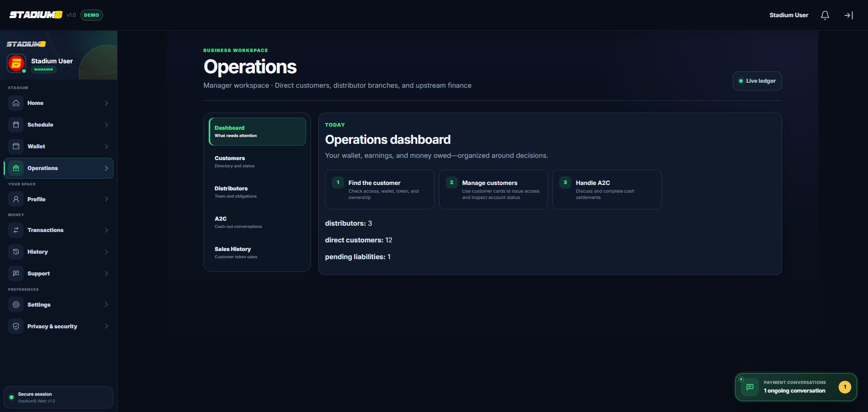
Task: Open Privacy & security in sidebar
Action: click(x=59, y=327)
